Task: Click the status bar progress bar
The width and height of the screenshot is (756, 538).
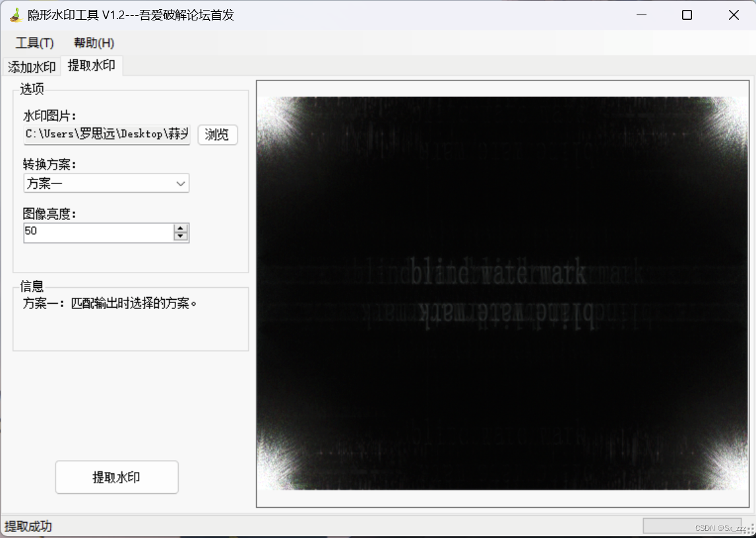Action: 692,526
